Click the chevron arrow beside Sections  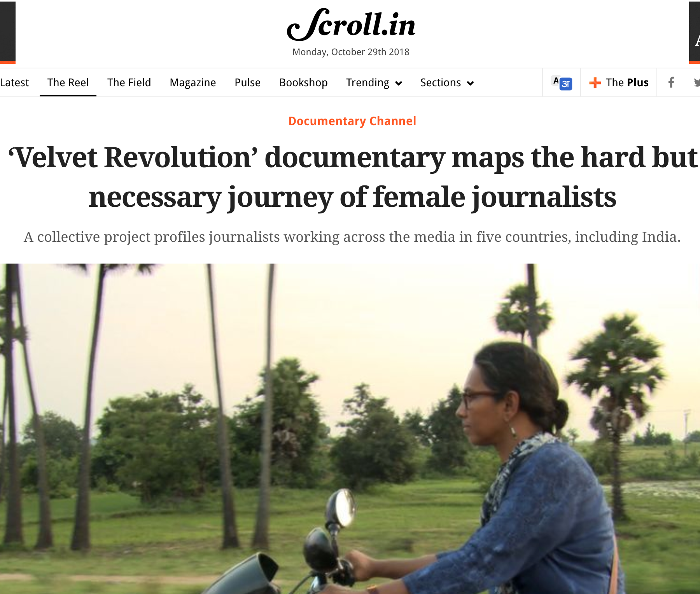pyautogui.click(x=470, y=83)
